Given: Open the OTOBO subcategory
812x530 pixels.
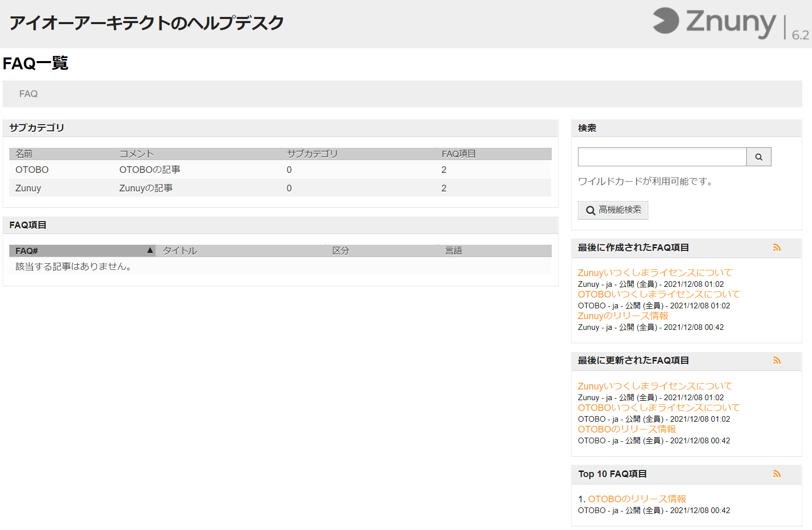Looking at the screenshot, I should 32,170.
